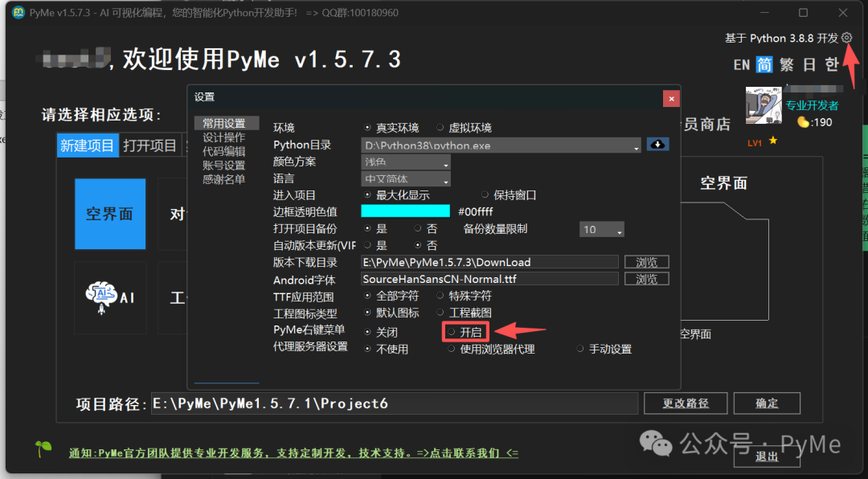Click the Python download cloud icon
Viewport: 868px width, 479px height.
click(657, 145)
